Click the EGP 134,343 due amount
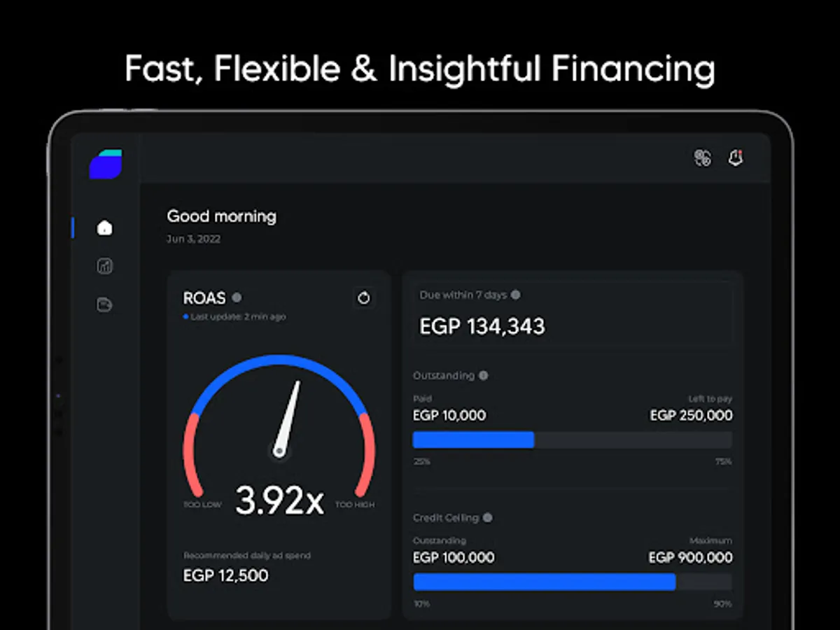This screenshot has height=630, width=840. 482,326
